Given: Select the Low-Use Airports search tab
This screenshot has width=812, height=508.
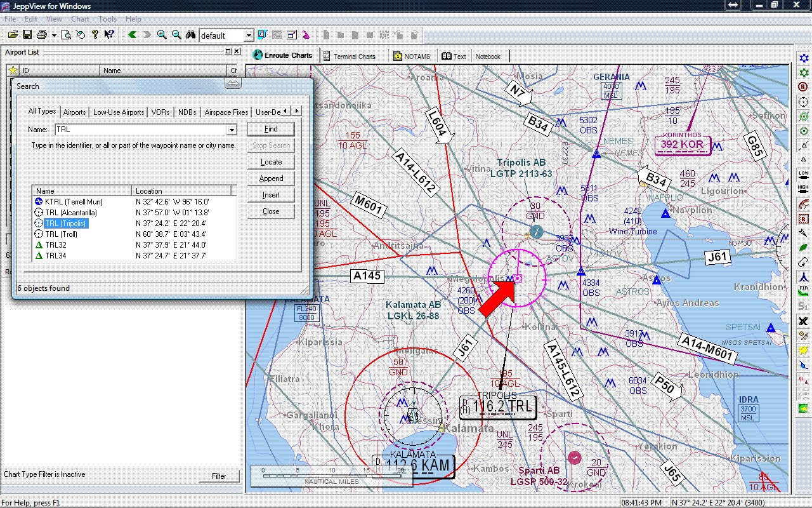Looking at the screenshot, I should [x=119, y=112].
